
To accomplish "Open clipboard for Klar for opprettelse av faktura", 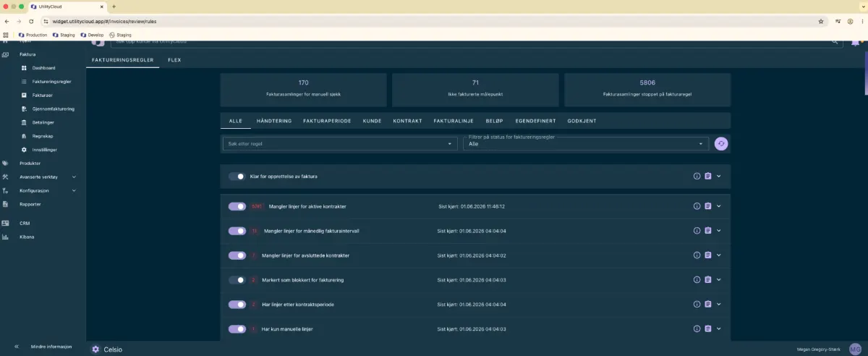I will pos(708,176).
